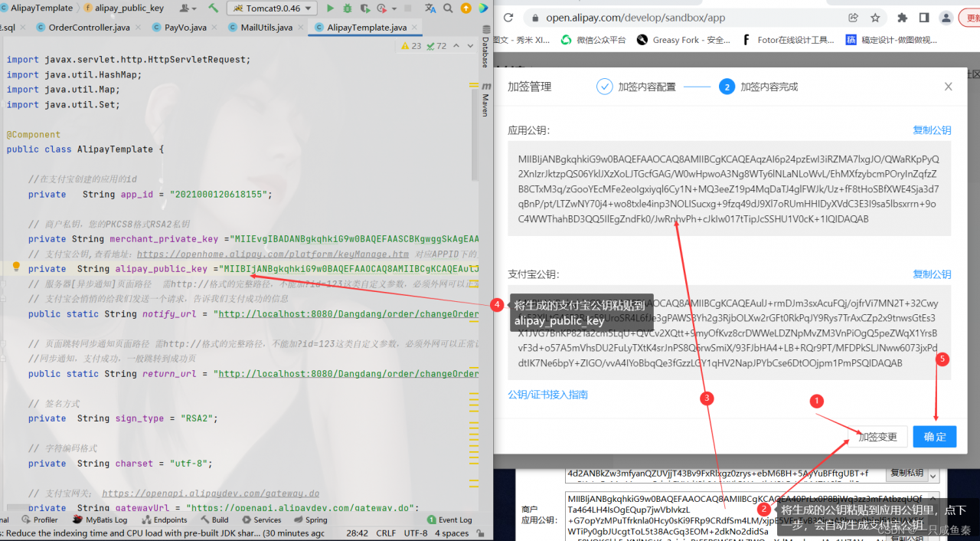The width and height of the screenshot is (980, 541).
Task: Start debugging with the green bug icon
Action: [348, 8]
